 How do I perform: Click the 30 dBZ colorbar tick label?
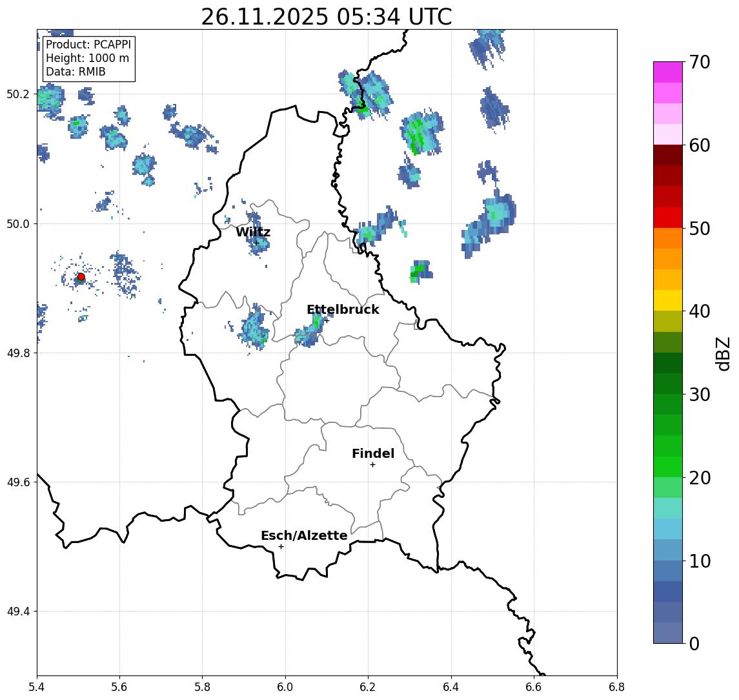coord(700,395)
